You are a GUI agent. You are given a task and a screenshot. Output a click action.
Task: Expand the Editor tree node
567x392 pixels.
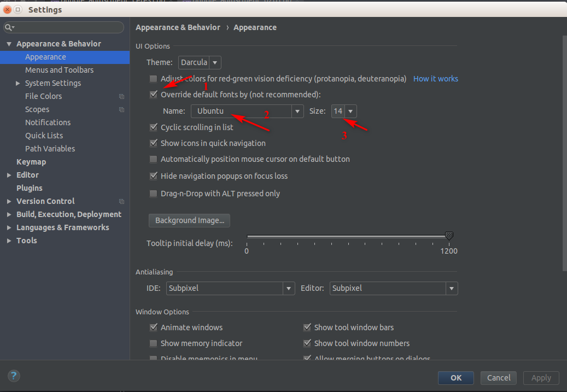pyautogui.click(x=9, y=175)
